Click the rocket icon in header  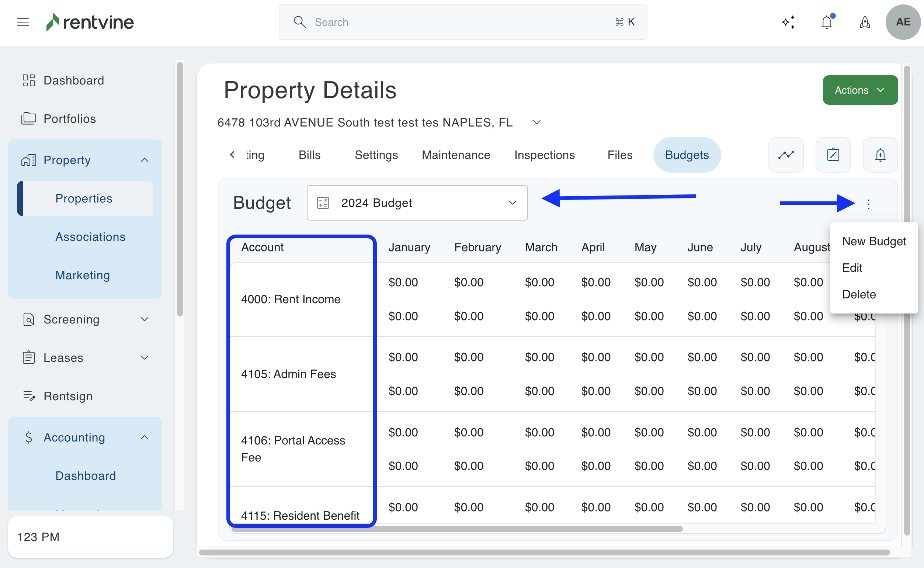[865, 22]
